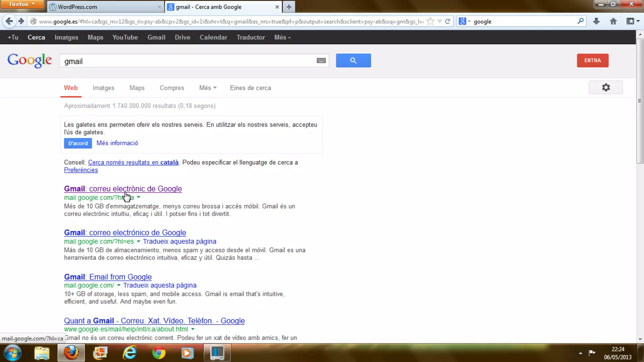This screenshot has width=644, height=362.
Task: Open the Quant a Gmail result
Action: [154, 320]
